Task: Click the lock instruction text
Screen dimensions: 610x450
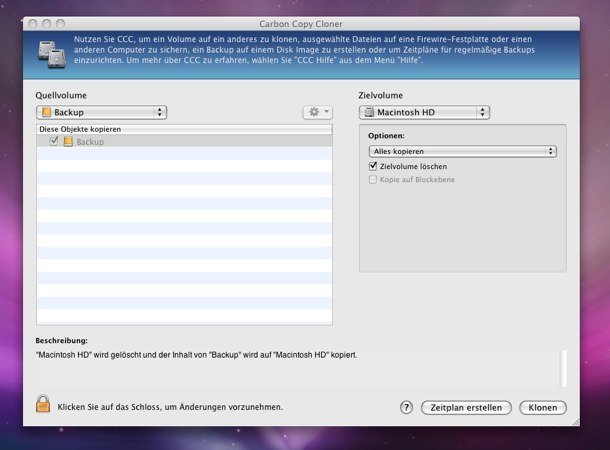Action: (170, 407)
